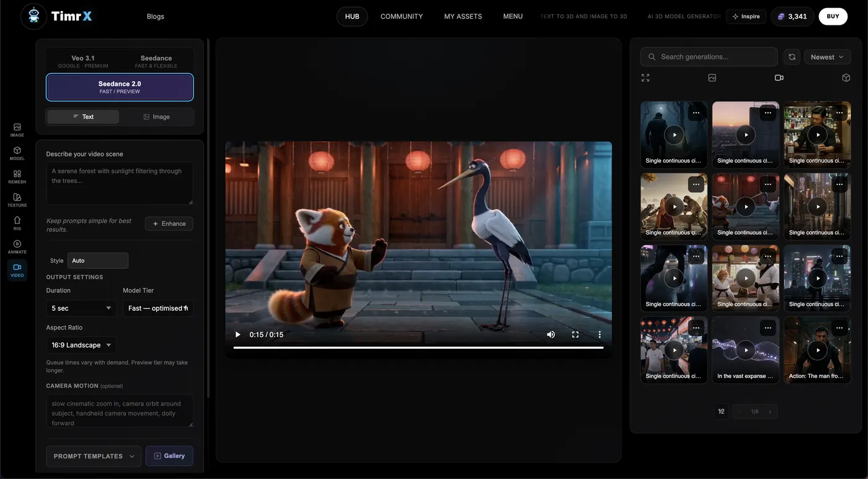This screenshot has width=868, height=479.
Task: Open the night city street thumbnail in third row
Action: [817, 278]
